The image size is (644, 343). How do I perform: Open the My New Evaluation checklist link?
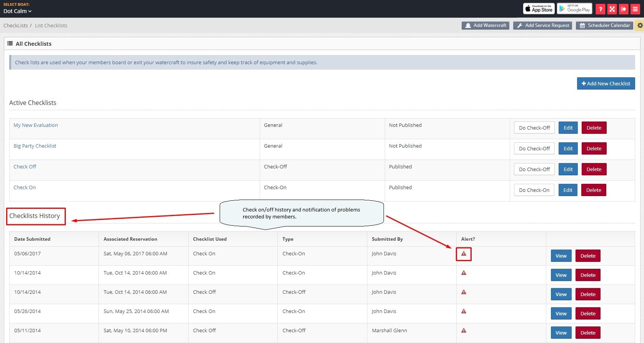36,125
